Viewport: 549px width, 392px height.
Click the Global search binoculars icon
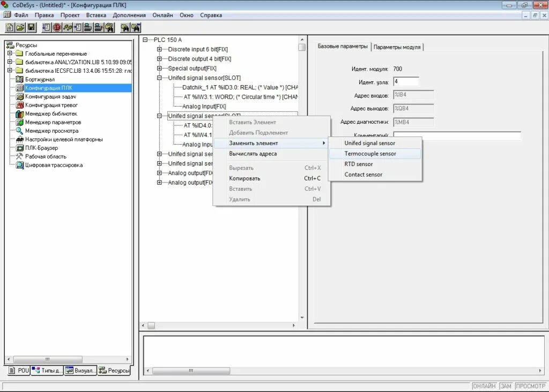109,27
